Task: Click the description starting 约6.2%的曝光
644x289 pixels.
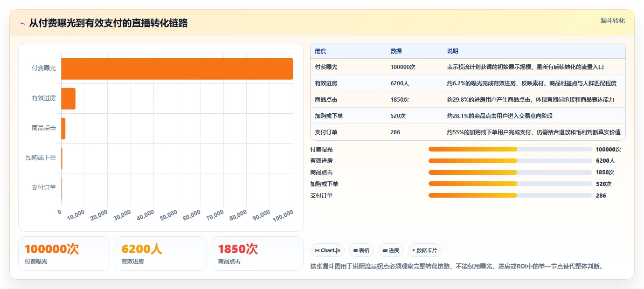Action: coord(532,83)
